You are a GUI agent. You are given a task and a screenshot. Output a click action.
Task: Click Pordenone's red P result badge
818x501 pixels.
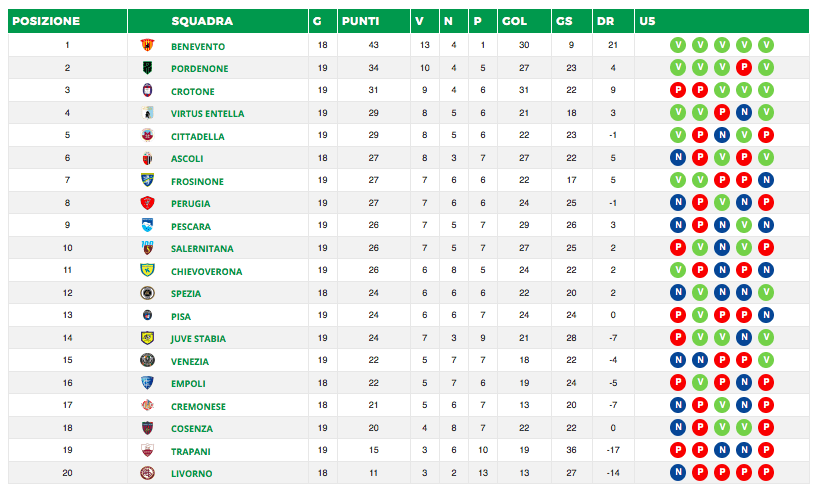pyautogui.click(x=743, y=68)
